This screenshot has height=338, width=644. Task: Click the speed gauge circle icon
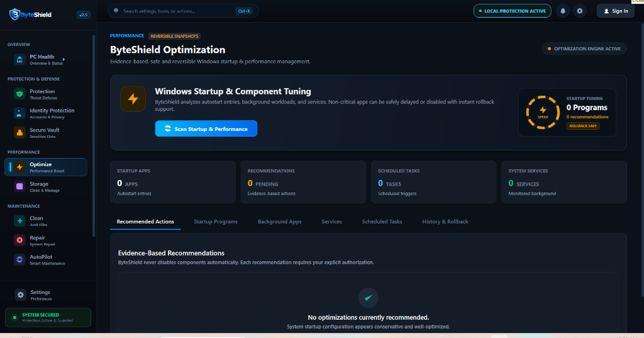pyautogui.click(x=543, y=112)
